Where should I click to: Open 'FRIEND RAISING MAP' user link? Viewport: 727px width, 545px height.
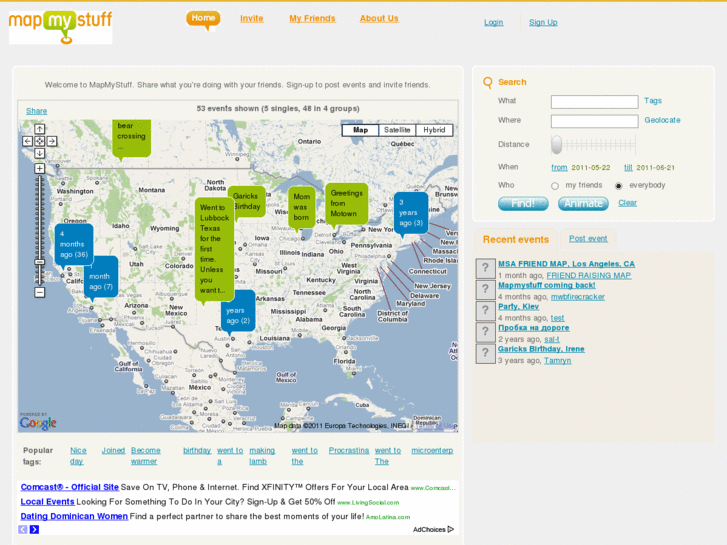coord(588,276)
